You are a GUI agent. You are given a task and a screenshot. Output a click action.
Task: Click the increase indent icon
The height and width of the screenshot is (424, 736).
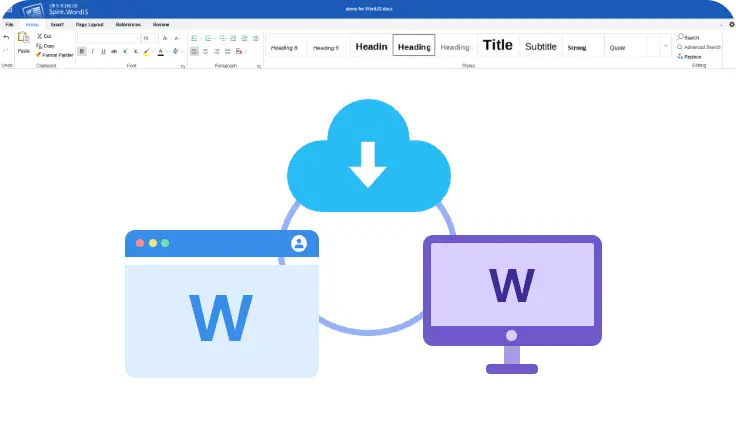coord(244,38)
